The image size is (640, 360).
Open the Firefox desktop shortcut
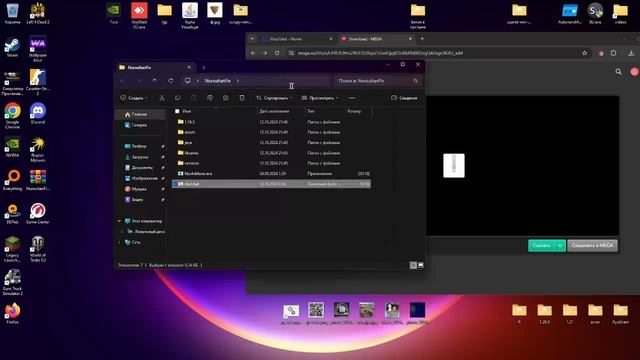click(x=12, y=313)
